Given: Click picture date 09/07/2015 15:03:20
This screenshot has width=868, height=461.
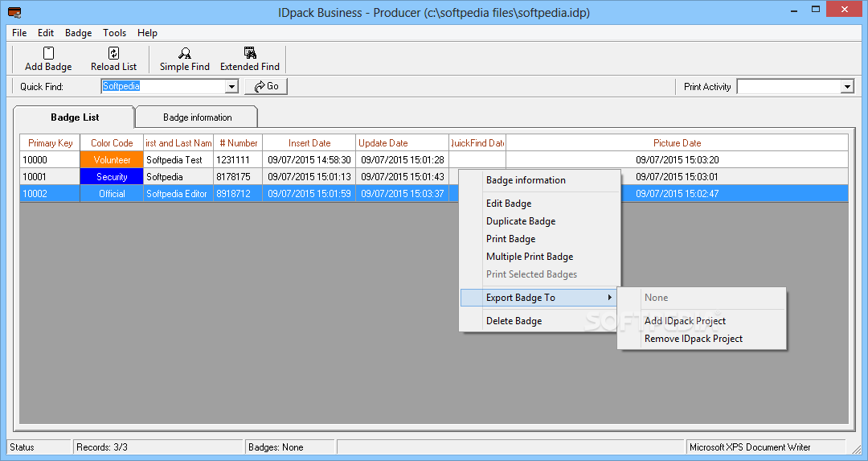Looking at the screenshot, I should (x=677, y=160).
